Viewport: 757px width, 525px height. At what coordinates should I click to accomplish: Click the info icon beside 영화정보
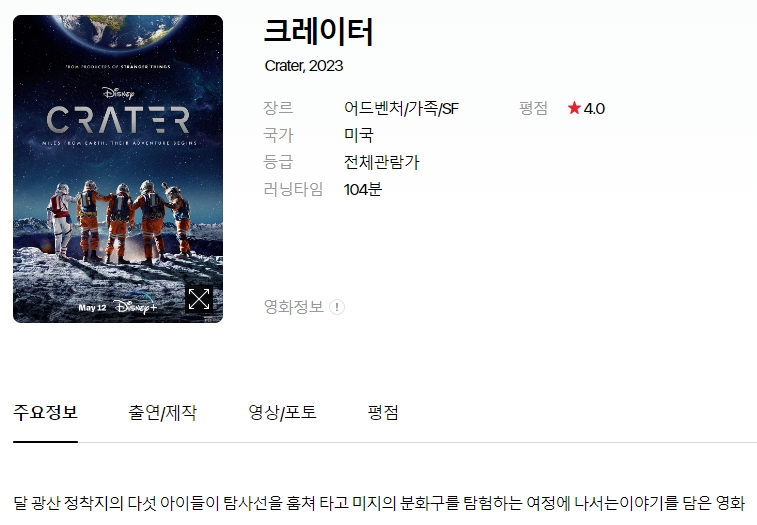point(337,307)
